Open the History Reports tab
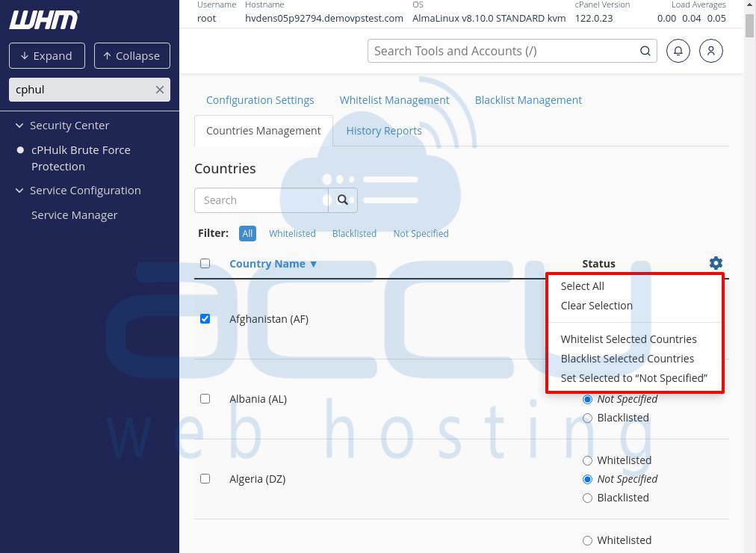Screen dimensions: 756x553 (384, 131)
